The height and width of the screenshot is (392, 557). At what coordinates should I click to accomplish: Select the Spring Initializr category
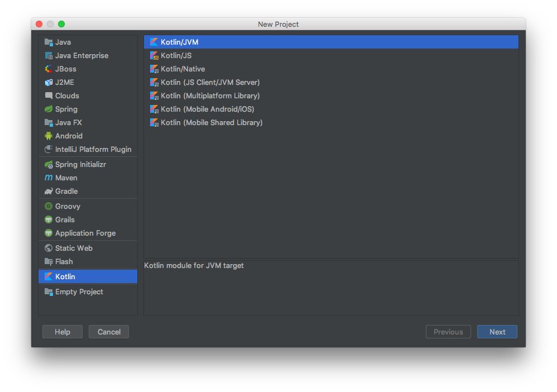pos(88,165)
